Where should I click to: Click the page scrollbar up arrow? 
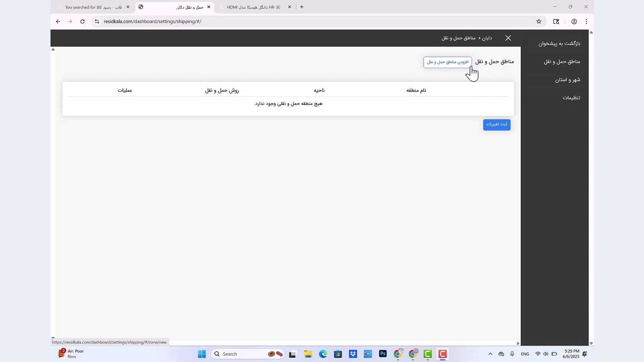coord(591,32)
